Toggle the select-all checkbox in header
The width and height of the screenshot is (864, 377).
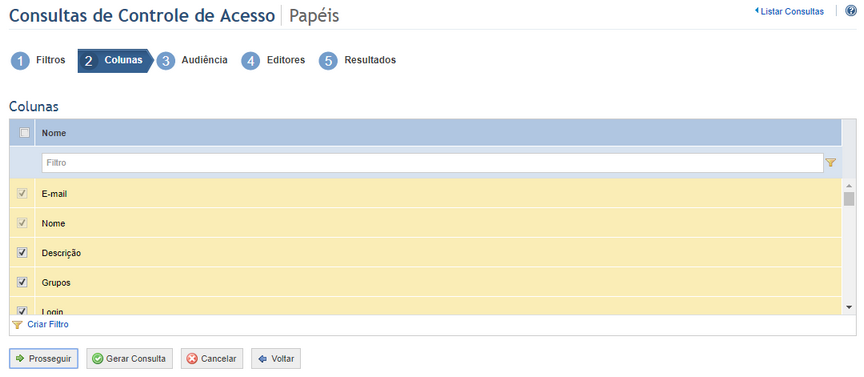point(24,132)
